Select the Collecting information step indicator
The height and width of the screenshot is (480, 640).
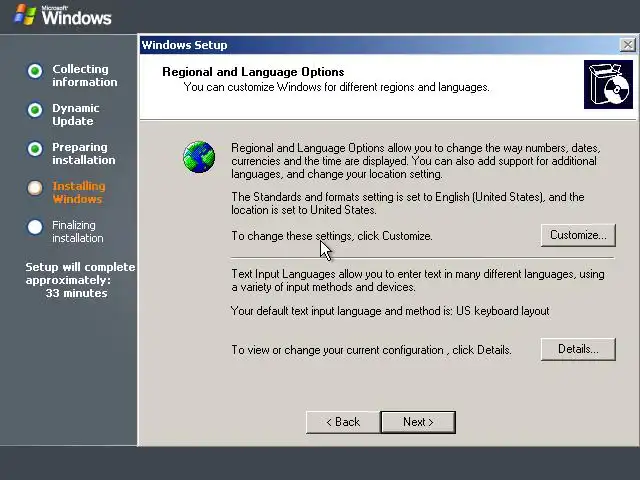pos(35,71)
